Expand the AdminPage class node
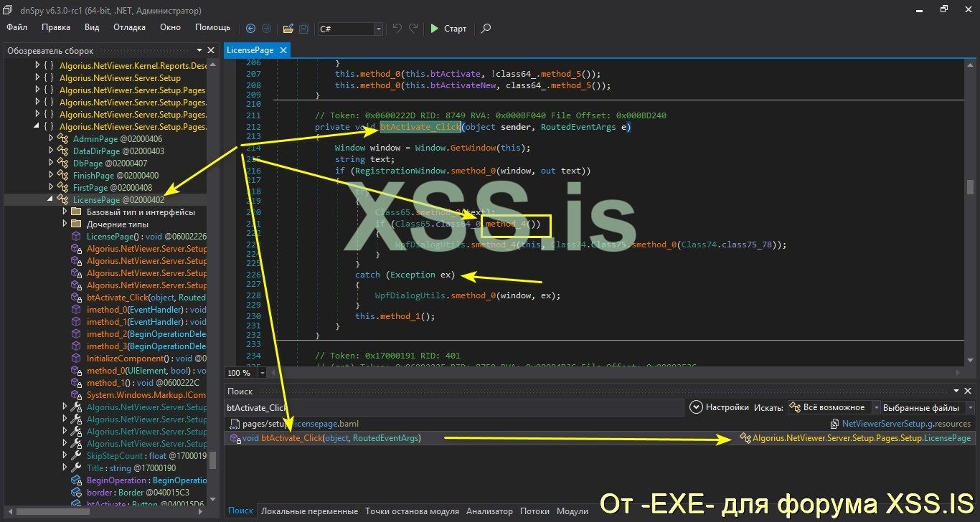Image resolution: width=980 pixels, height=522 pixels. [50, 138]
